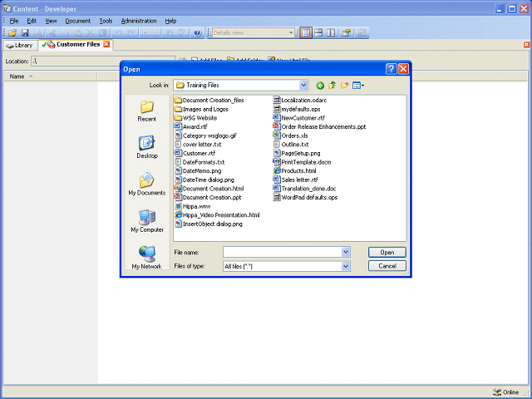This screenshot has width=532, height=399.
Task: Click the Open button in dialog
Action: click(387, 253)
